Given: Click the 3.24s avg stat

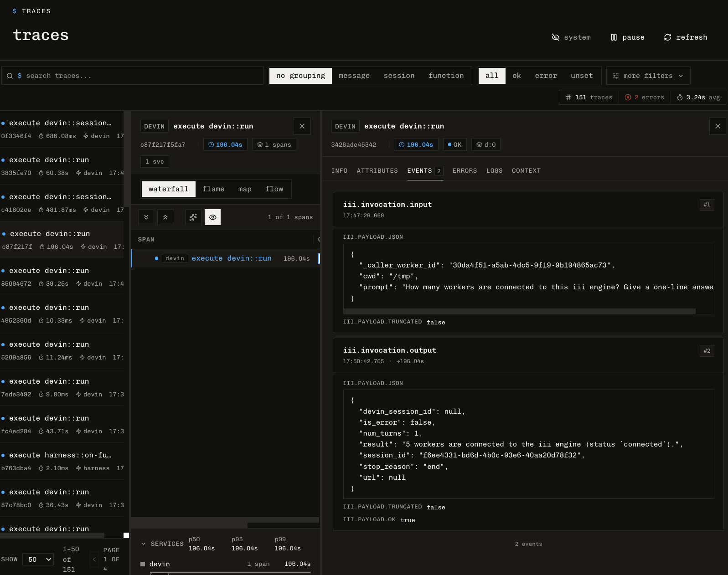Looking at the screenshot, I should [698, 98].
